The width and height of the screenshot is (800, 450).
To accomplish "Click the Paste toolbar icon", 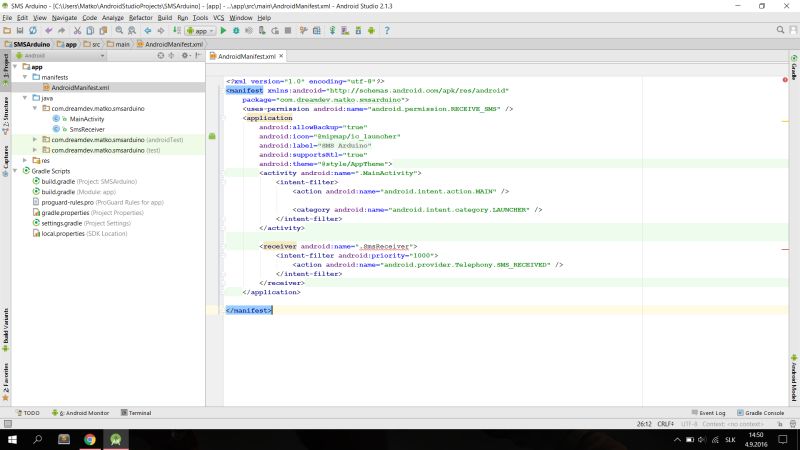I will click(103, 31).
